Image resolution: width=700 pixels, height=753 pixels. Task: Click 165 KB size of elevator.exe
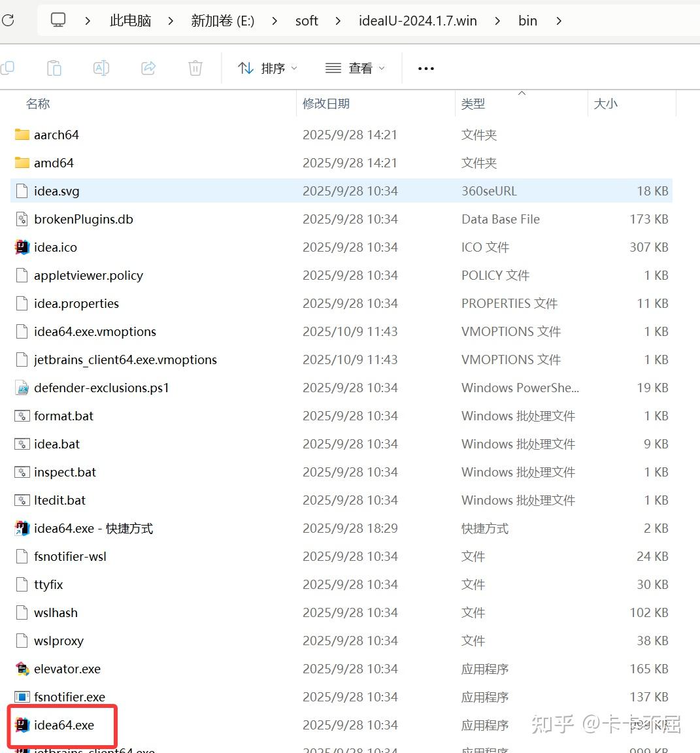(x=649, y=669)
